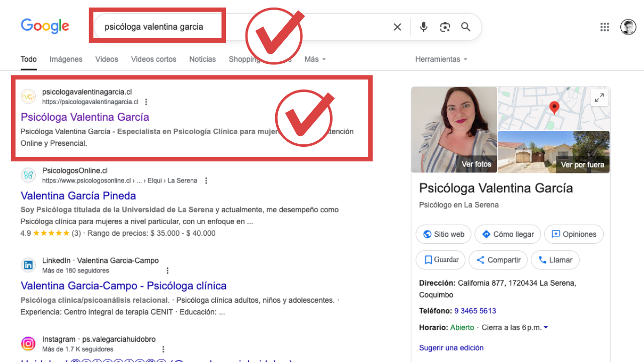The width and height of the screenshot is (644, 362).
Task: Click the PsicologosOnline.cl butterfly favicon
Action: click(x=28, y=175)
